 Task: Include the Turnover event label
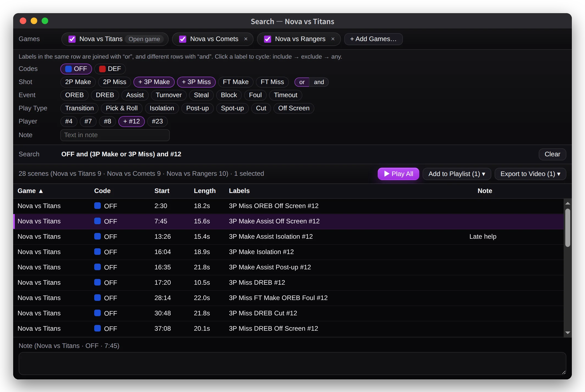169,95
